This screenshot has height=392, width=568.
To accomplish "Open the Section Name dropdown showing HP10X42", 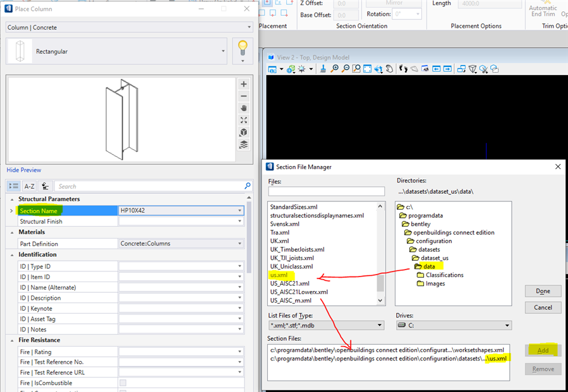I will (239, 210).
